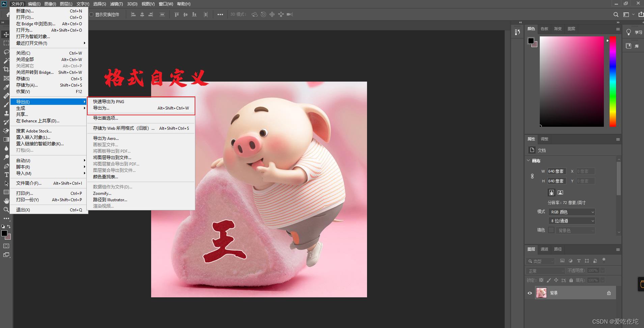
Task: Click the canvas width W field
Action: pos(557,171)
